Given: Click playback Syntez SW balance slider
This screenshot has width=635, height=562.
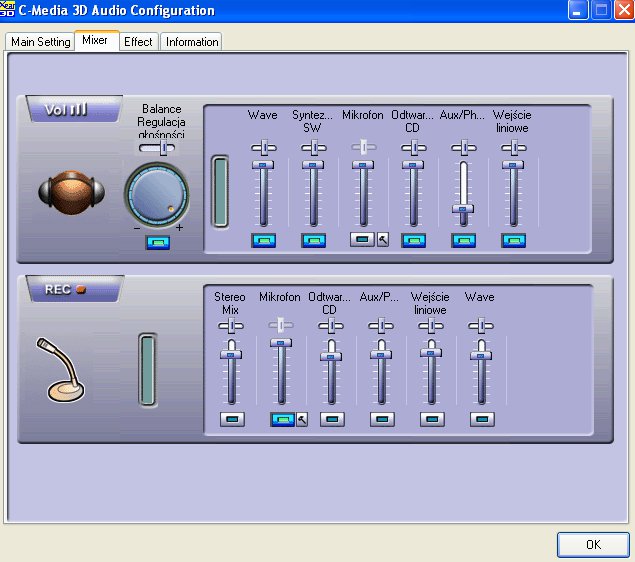Looking at the screenshot, I should pyautogui.click(x=314, y=148).
